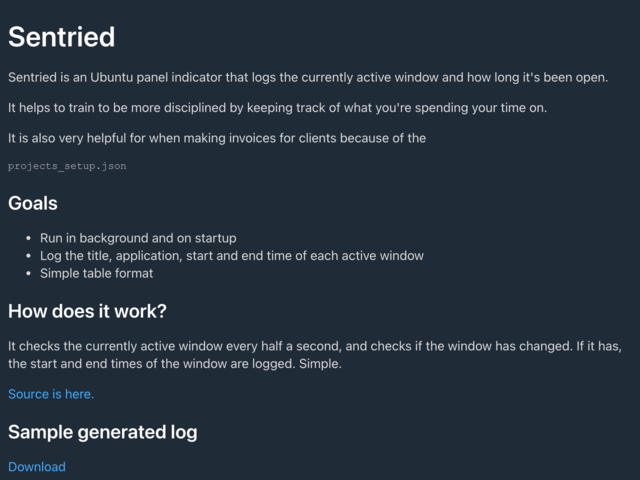
Task: Click the 'making invoices for clients' paragraph
Action: [x=217, y=138]
